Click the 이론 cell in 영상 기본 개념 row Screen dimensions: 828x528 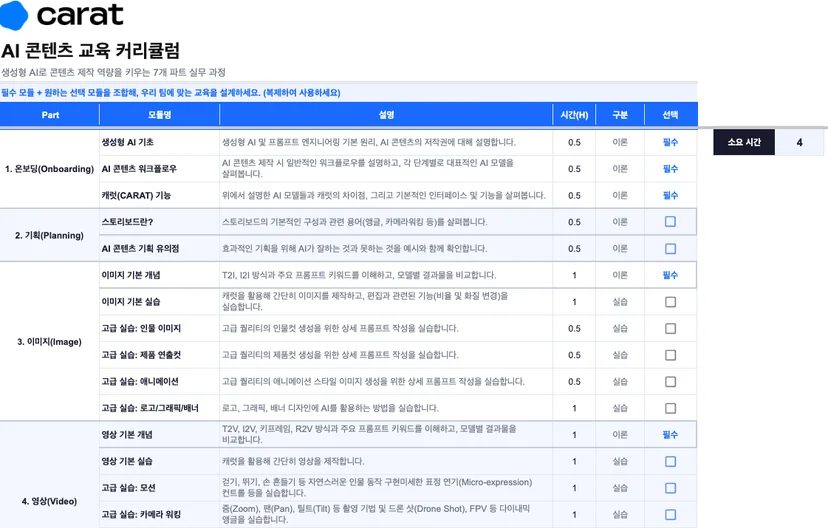click(x=620, y=435)
